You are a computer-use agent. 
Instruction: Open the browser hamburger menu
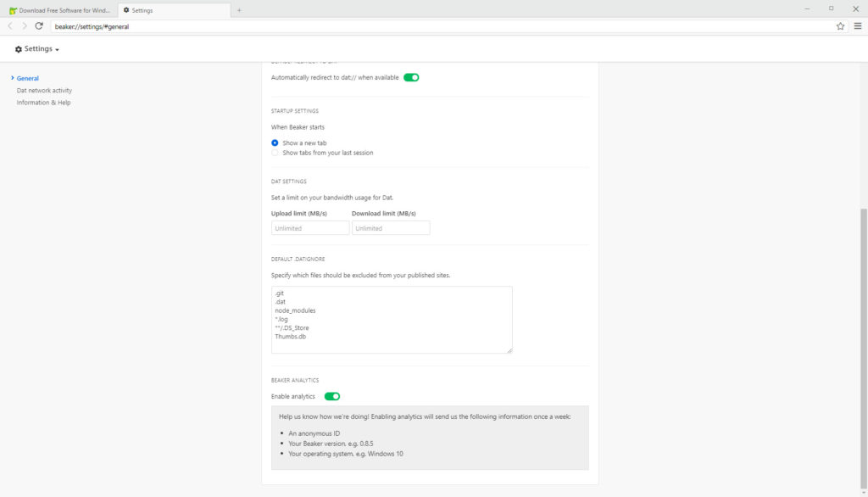tap(858, 26)
